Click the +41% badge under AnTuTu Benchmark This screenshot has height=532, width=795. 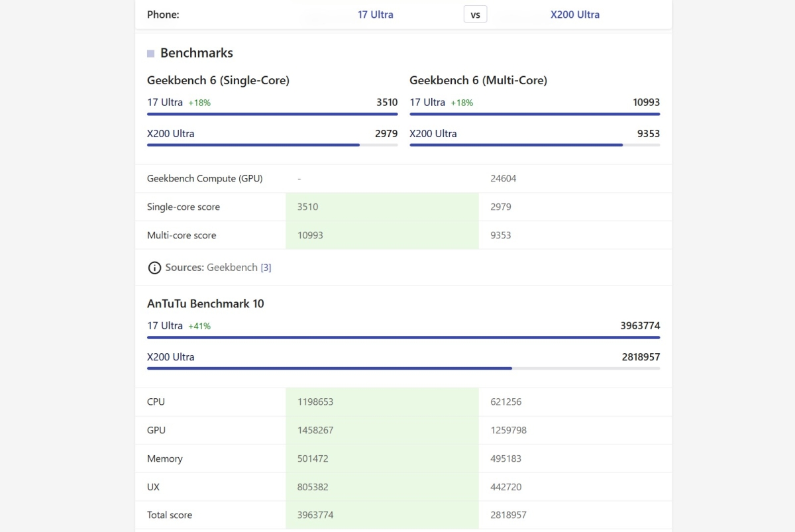tap(199, 326)
